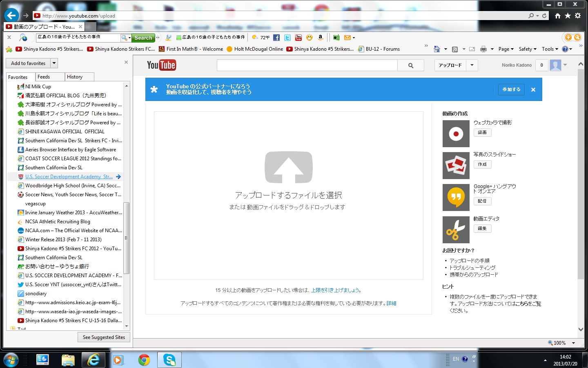Click the green Search toolbar button
Viewport: 588px width, 368px height.
point(143,38)
